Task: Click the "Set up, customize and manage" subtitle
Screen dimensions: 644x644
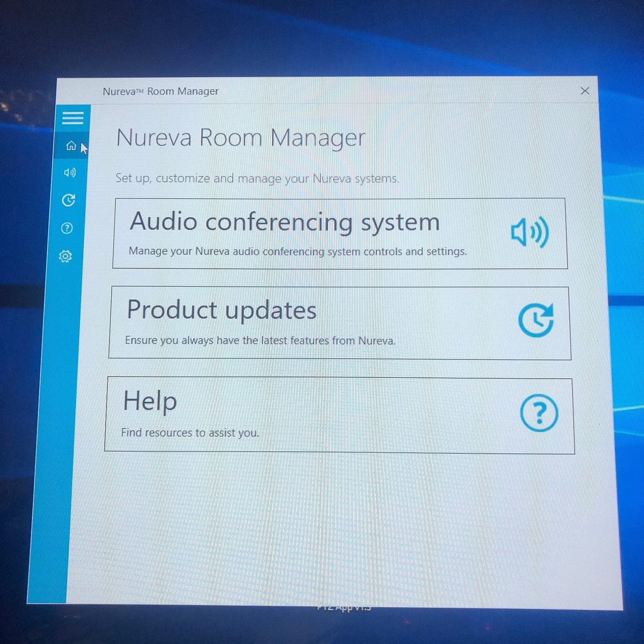Action: click(257, 178)
